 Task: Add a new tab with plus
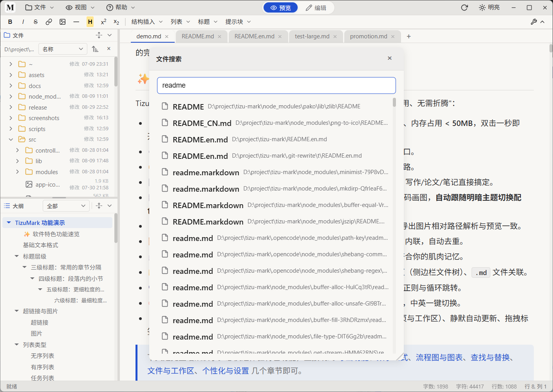click(409, 36)
